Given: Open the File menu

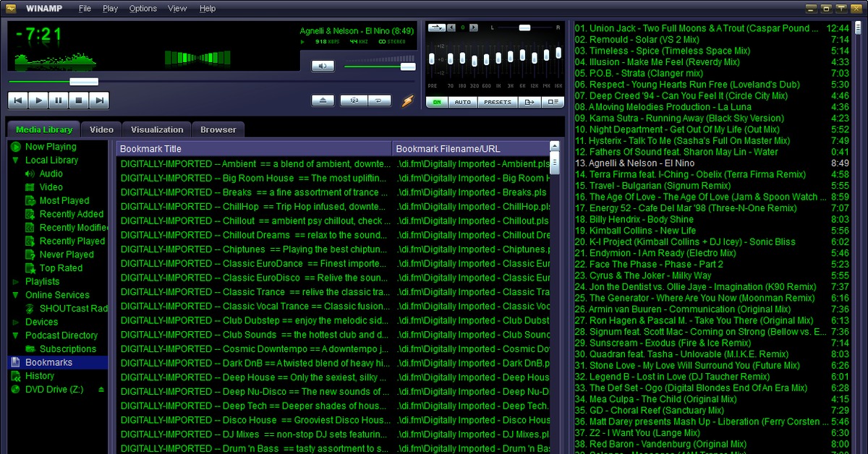Looking at the screenshot, I should click(85, 9).
